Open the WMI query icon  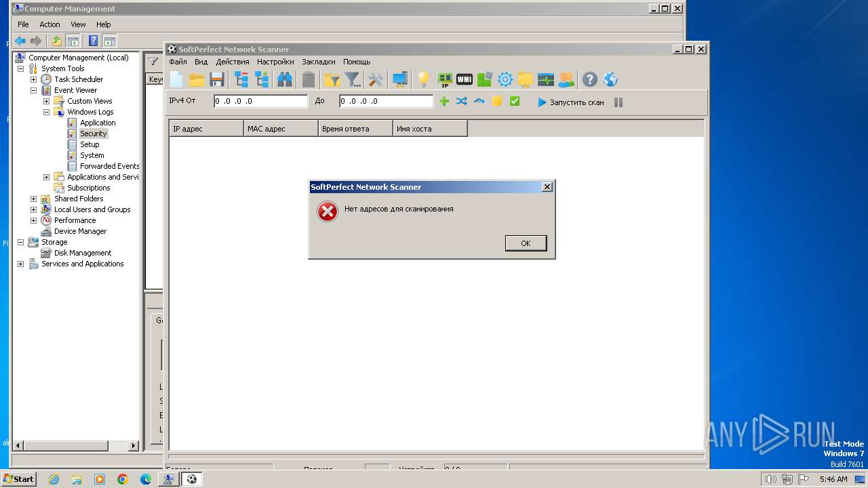click(465, 80)
